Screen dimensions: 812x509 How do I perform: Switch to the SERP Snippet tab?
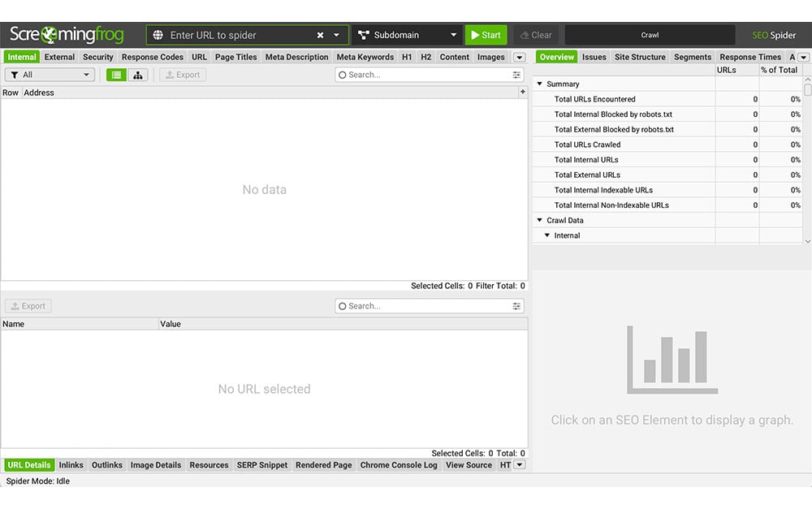261,464
